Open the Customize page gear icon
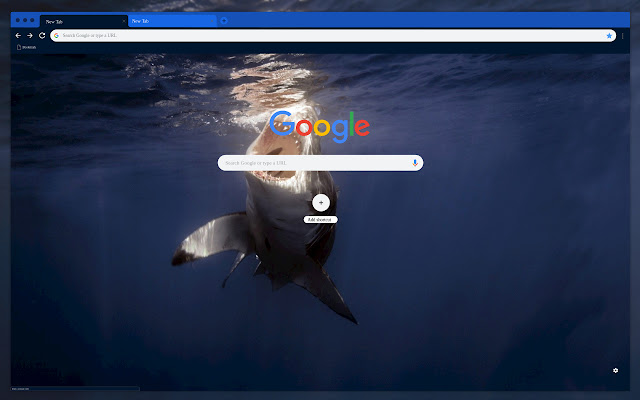The image size is (640, 400). [x=616, y=370]
